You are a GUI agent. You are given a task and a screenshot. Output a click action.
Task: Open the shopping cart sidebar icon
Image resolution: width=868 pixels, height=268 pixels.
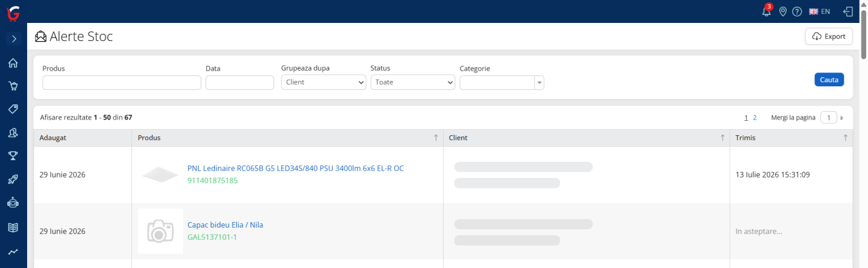pos(13,86)
